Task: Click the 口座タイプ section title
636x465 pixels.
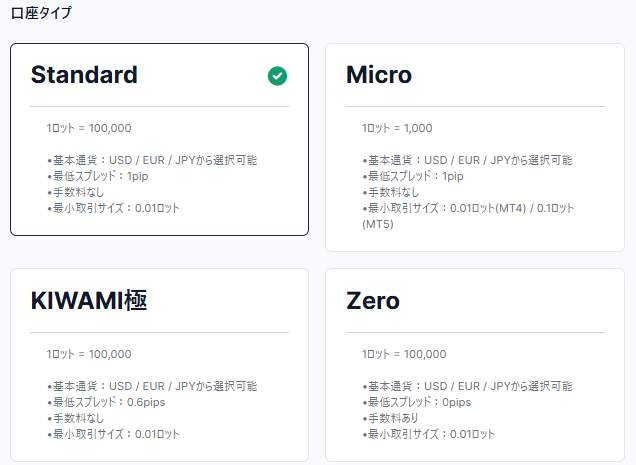Action: click(41, 13)
